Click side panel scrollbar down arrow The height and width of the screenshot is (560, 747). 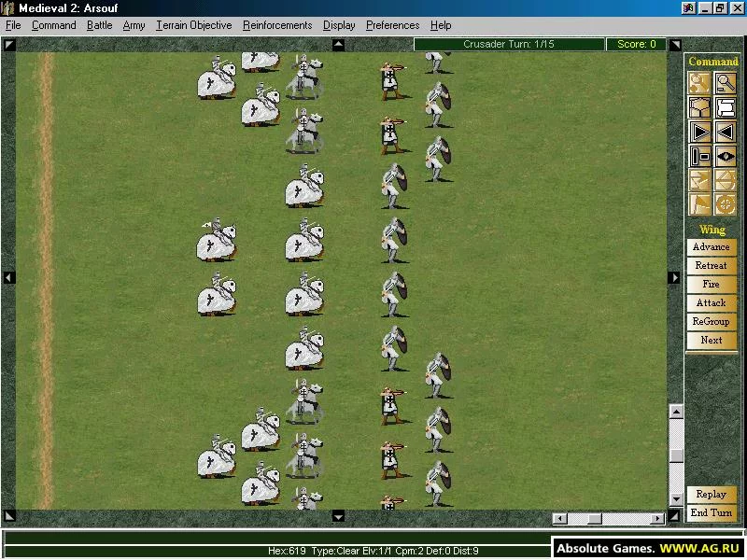tap(676, 498)
